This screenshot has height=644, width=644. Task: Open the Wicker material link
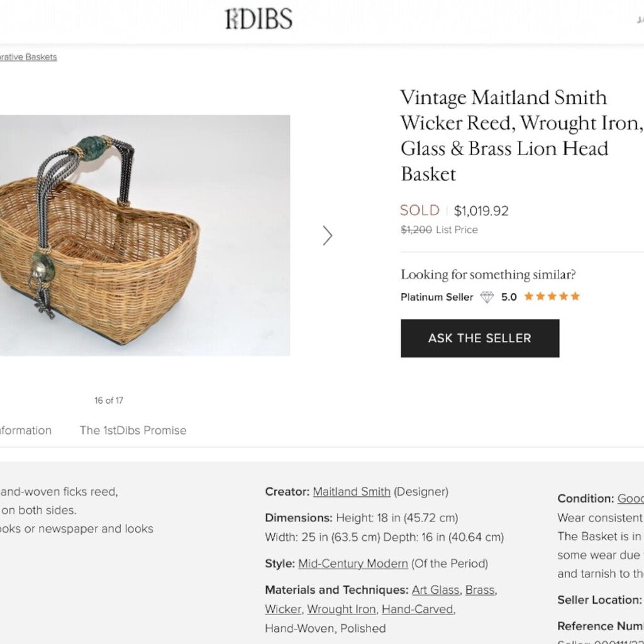pyautogui.click(x=282, y=609)
